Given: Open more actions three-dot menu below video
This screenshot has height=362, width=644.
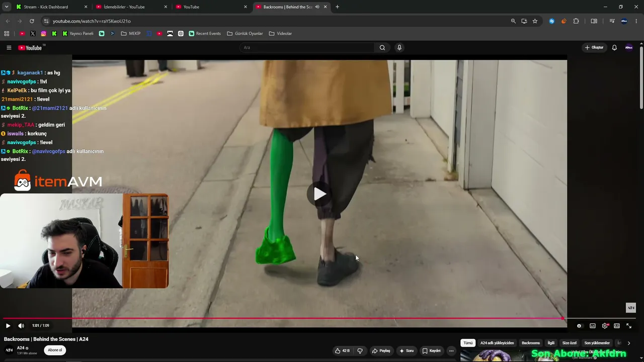Looking at the screenshot, I should click(451, 350).
